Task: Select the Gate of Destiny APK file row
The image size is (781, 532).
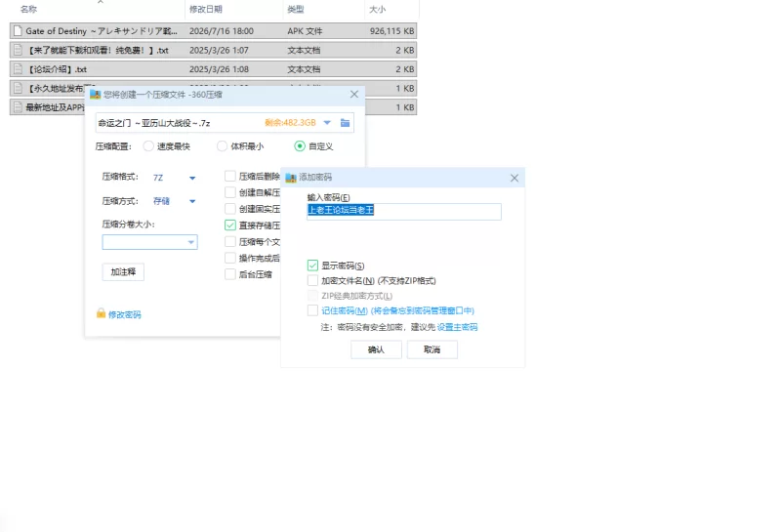Action: click(213, 31)
